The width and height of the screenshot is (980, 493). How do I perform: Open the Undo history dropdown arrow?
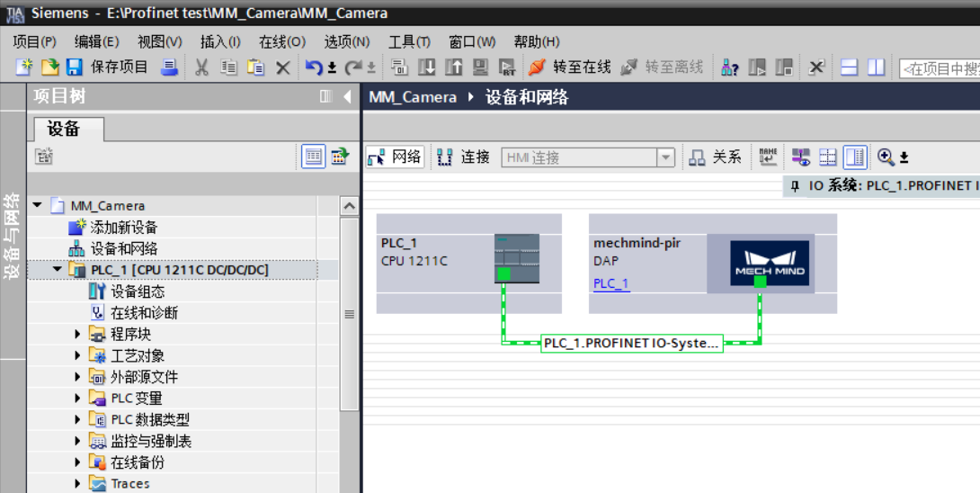332,67
